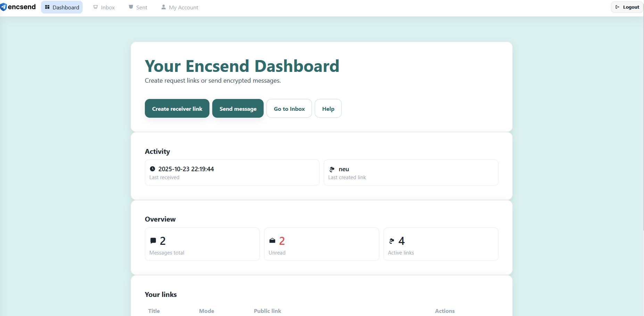Image resolution: width=644 pixels, height=316 pixels.
Task: Open the Inbox navigation tab
Action: (x=108, y=7)
